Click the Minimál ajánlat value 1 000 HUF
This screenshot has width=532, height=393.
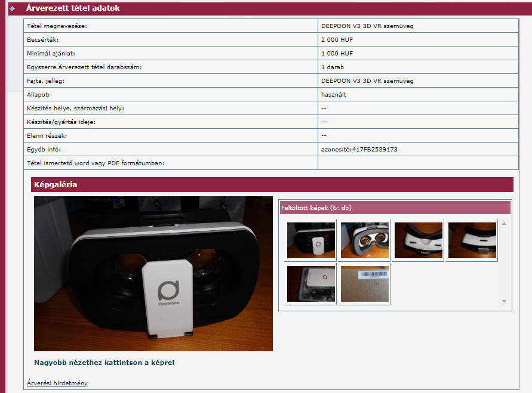pyautogui.click(x=337, y=53)
